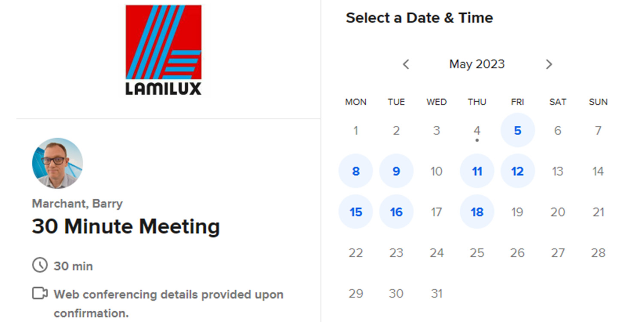Select Thursday May 18

click(477, 212)
